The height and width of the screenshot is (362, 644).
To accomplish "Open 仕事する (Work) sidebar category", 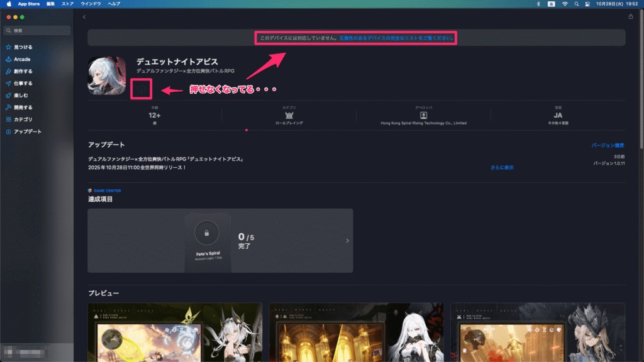I will point(23,83).
